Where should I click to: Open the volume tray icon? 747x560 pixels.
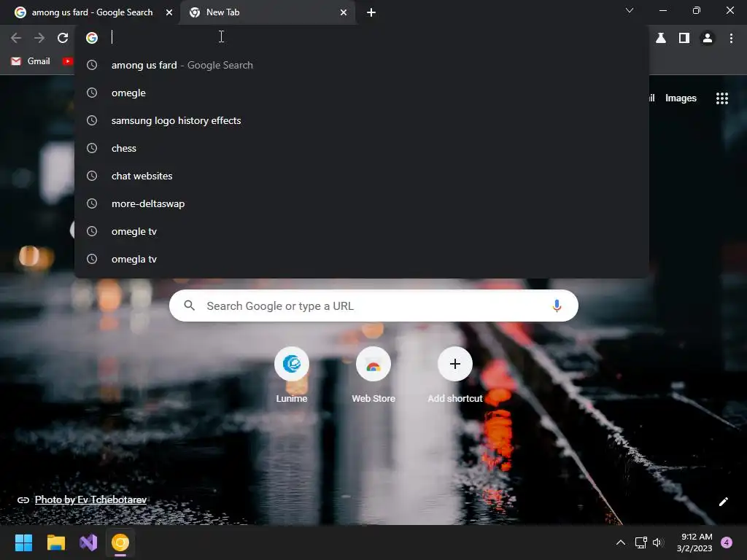click(x=658, y=542)
